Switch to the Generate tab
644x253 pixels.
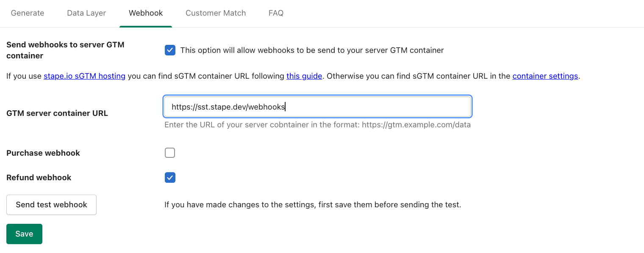click(x=27, y=13)
